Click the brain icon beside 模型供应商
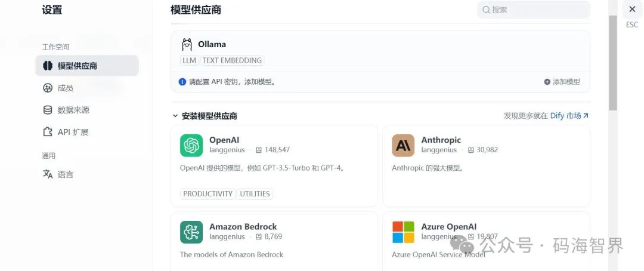The image size is (644, 271). tap(48, 66)
